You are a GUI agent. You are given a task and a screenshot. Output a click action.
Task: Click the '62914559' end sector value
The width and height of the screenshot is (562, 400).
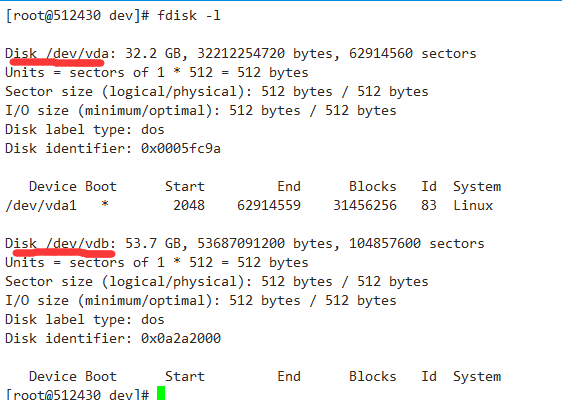point(269,206)
